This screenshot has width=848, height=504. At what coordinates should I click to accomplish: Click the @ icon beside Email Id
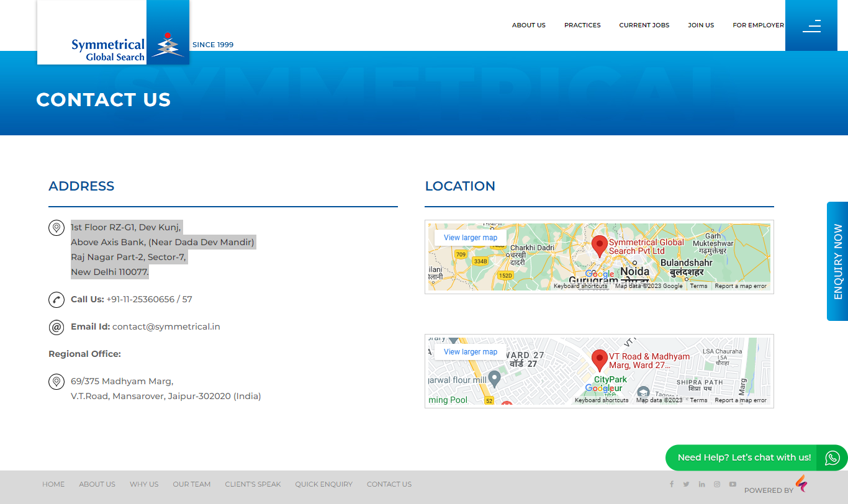click(56, 327)
